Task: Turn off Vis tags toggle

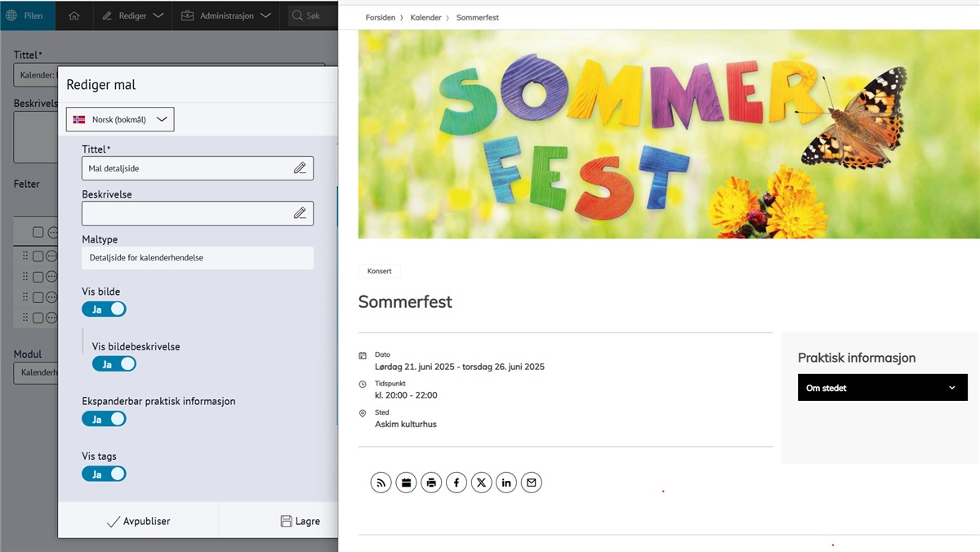Action: [x=104, y=474]
